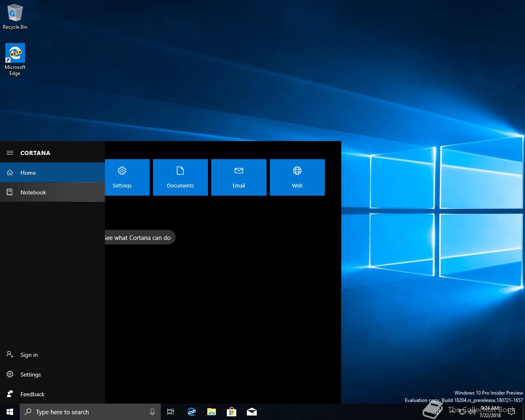Click the Type here to search box
Viewport: 525px width, 420px height.
click(x=89, y=412)
